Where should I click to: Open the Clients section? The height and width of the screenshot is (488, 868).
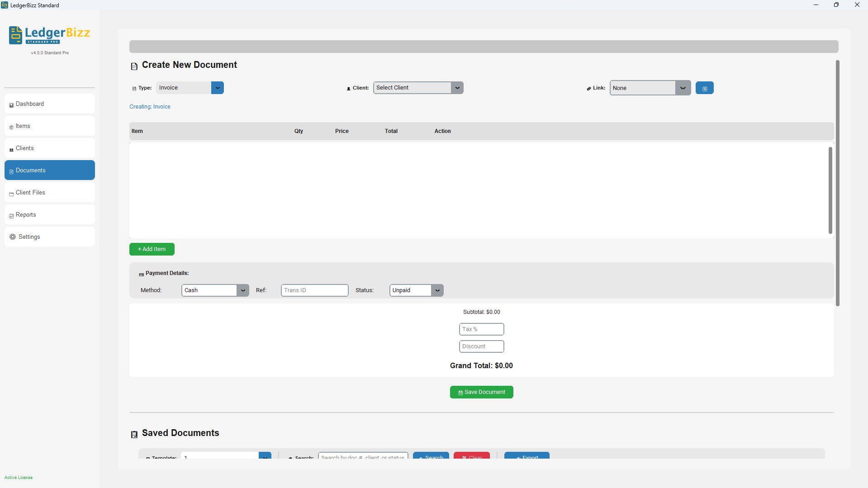tap(50, 148)
